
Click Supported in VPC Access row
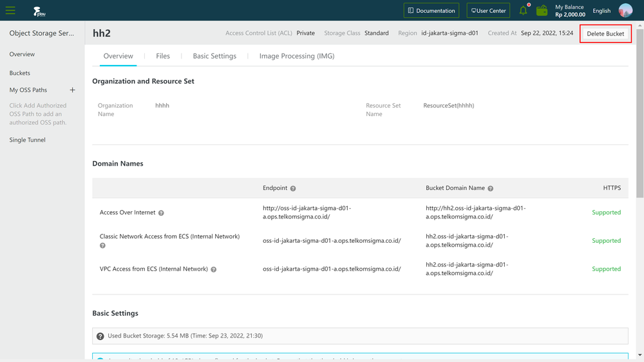tap(606, 269)
